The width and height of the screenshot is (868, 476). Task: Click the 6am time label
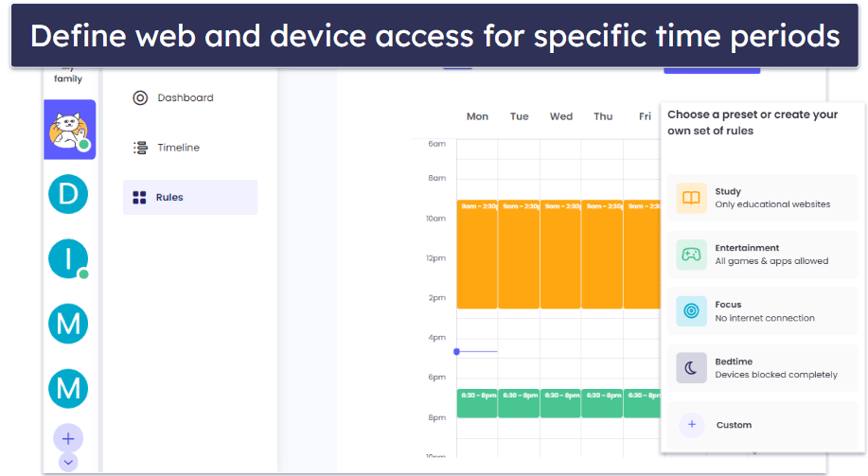(436, 143)
